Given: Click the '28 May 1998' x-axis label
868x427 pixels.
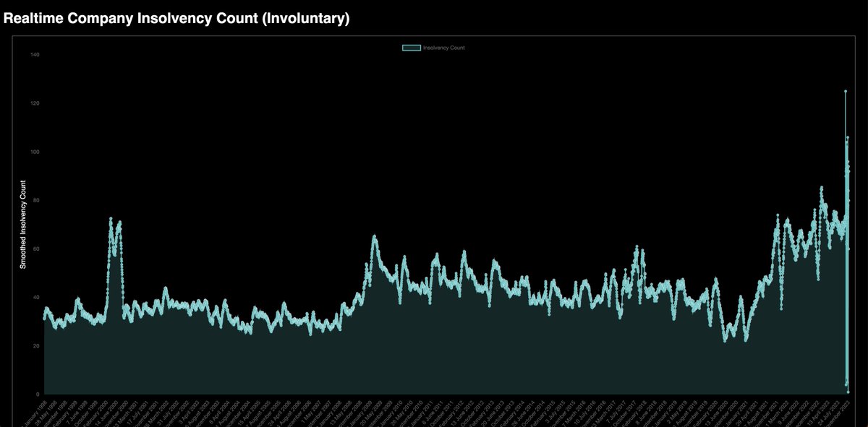Looking at the screenshot, I should [x=45, y=413].
